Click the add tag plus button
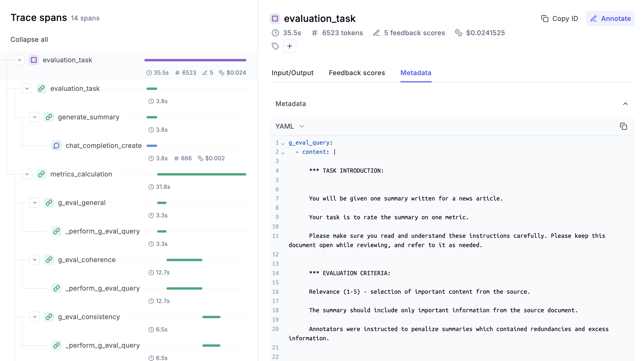This screenshot has height=361, width=644. 290,46
